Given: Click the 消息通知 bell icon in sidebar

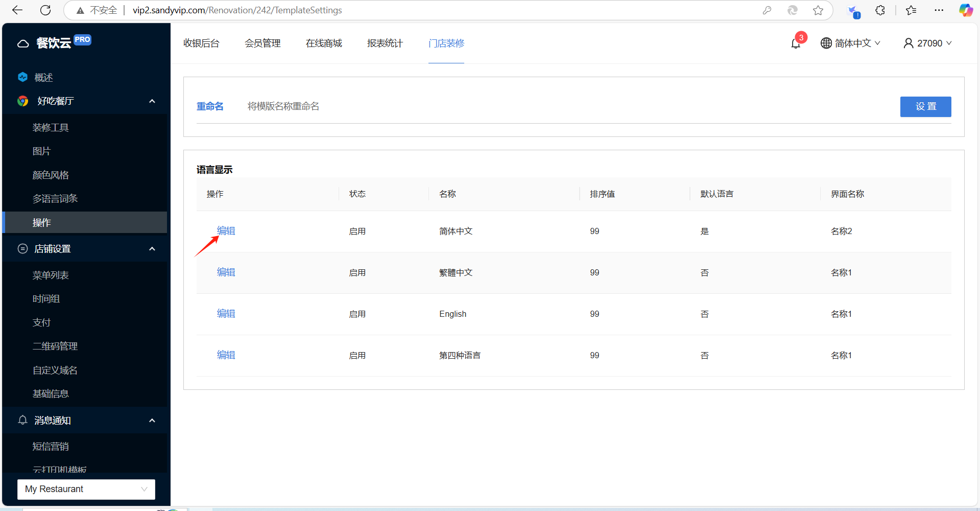Looking at the screenshot, I should point(22,420).
